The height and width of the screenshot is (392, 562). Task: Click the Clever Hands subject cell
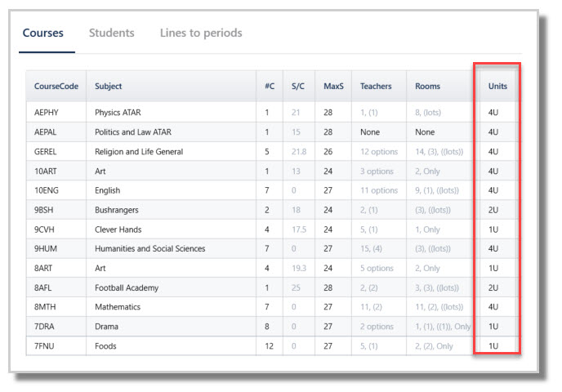118,229
